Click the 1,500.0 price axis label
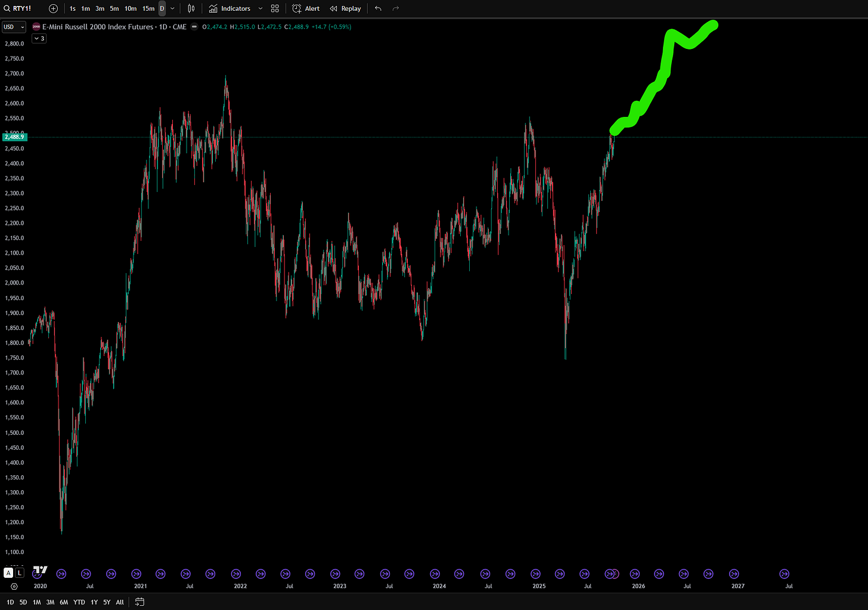Viewport: 868px width, 610px height. coord(14,432)
